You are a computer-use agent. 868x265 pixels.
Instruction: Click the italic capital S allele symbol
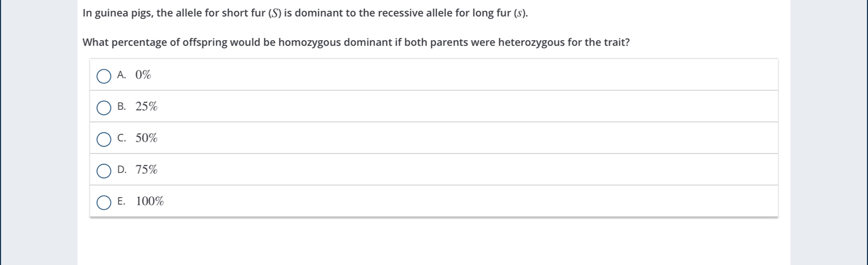[275, 13]
